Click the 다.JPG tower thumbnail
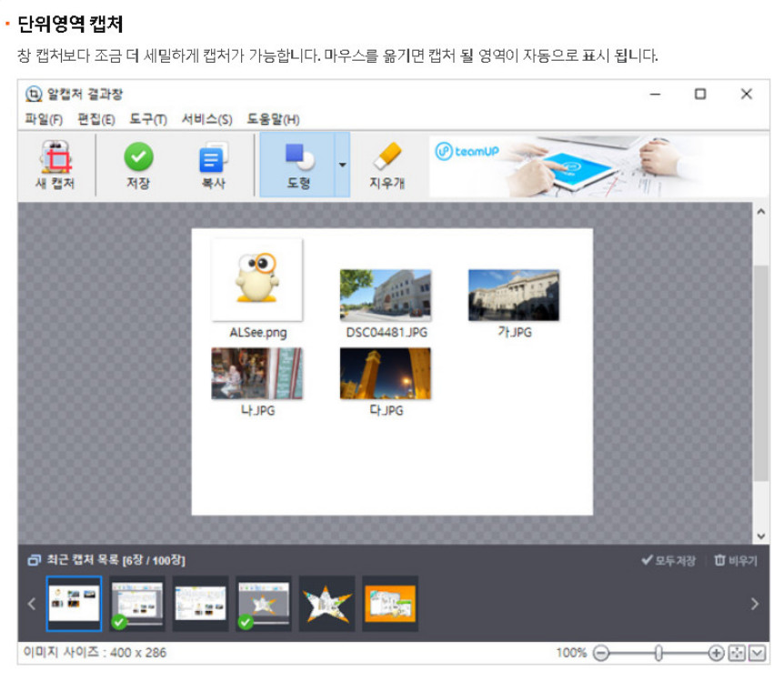The height and width of the screenshot is (681, 784). 386,374
